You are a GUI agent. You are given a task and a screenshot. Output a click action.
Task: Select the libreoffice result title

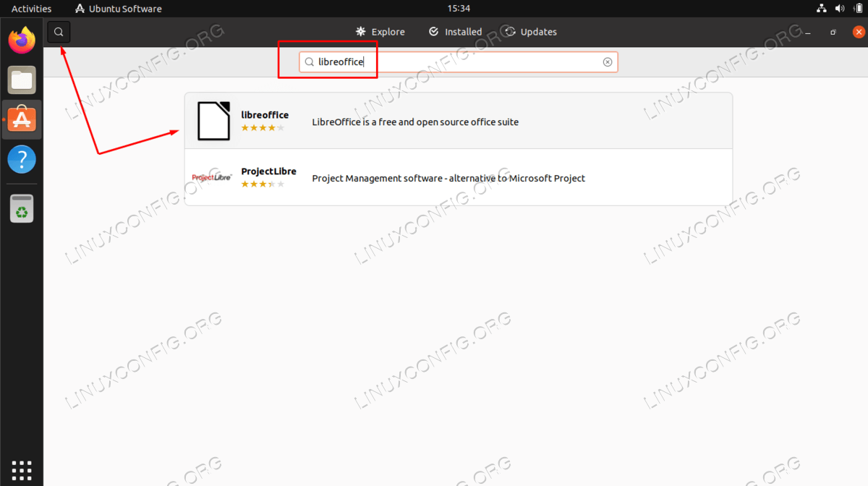(x=265, y=115)
